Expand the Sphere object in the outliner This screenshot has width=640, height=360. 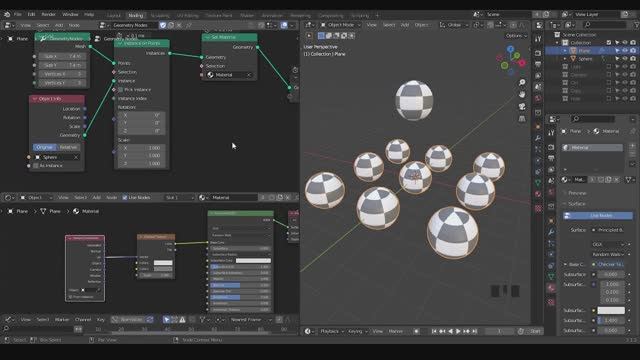pyautogui.click(x=565, y=59)
